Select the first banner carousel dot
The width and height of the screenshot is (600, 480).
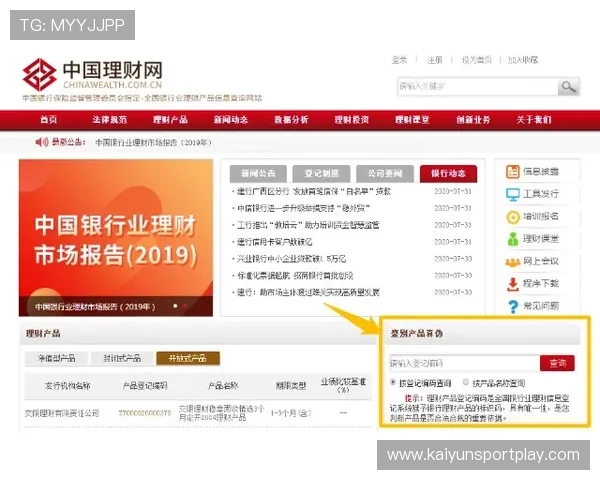tap(175, 306)
